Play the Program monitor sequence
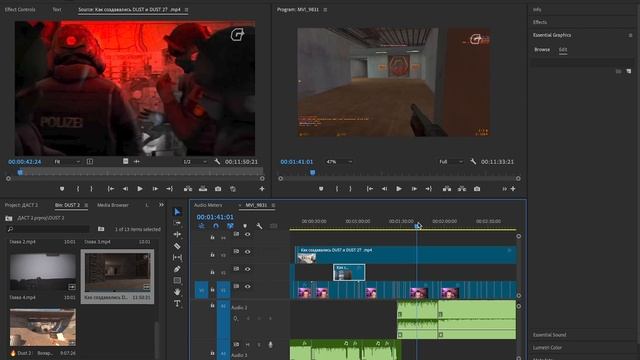 click(399, 189)
